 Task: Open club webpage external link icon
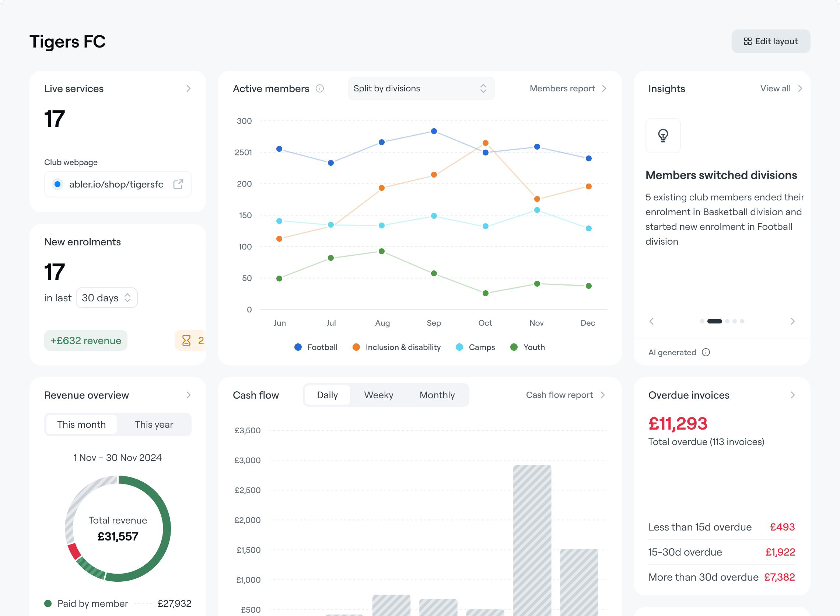point(178,184)
